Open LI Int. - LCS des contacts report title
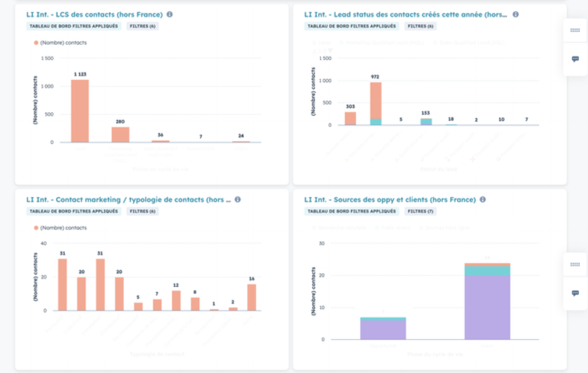The width and height of the screenshot is (588, 373). 94,15
